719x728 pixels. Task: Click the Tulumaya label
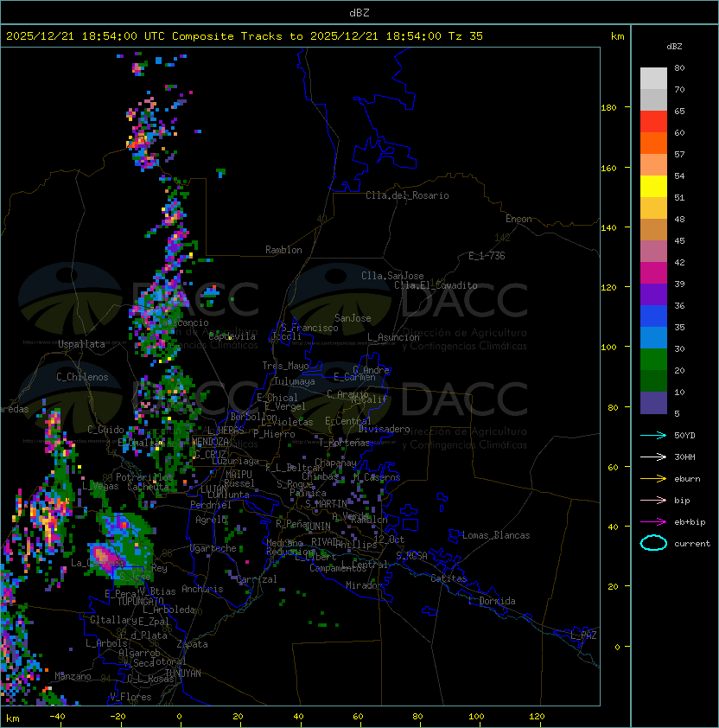[295, 381]
